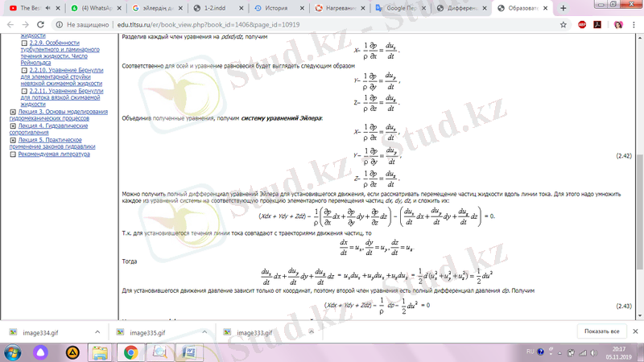
Task: Open download options arrow for image335.gif
Action: tap(204, 332)
